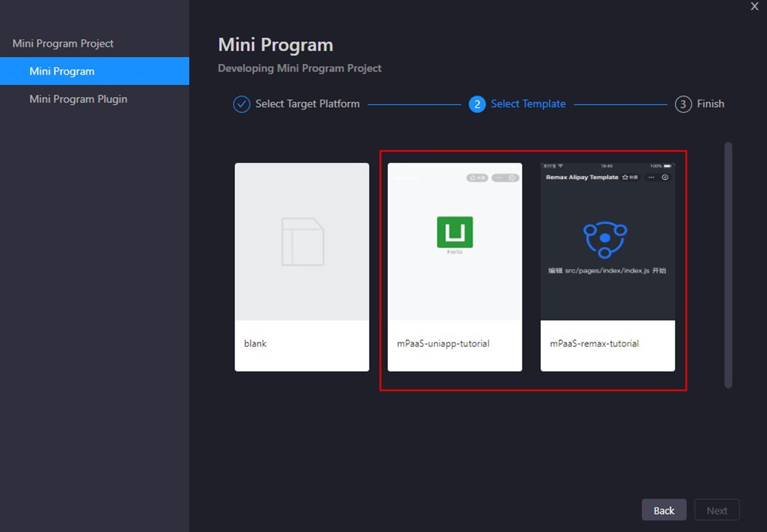Select the more dots icon in the Remax preview
This screenshot has width=767, height=532.
[x=651, y=177]
